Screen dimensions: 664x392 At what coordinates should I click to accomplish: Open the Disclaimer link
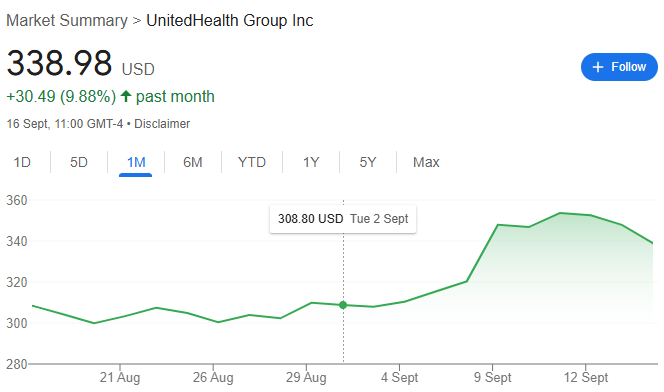pos(162,124)
